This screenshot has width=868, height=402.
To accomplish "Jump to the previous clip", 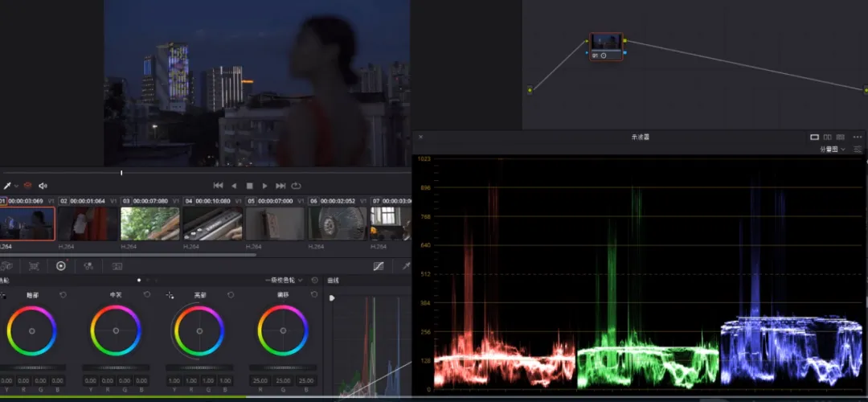I will [218, 186].
